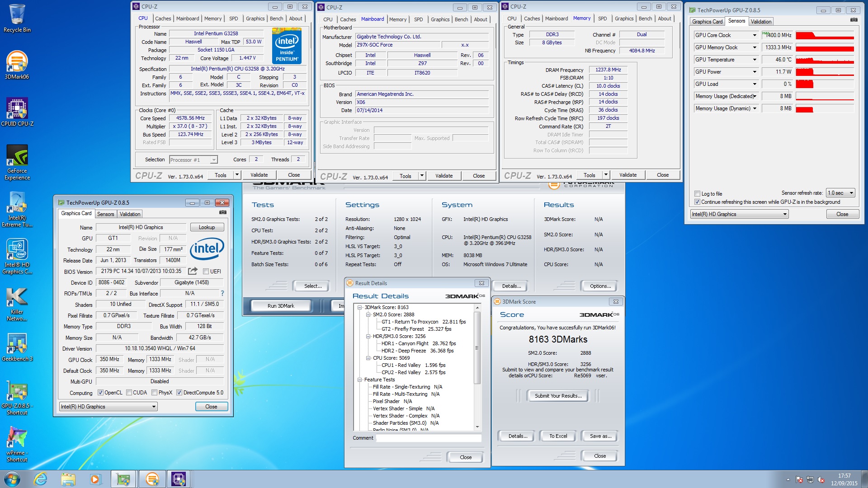This screenshot has height=488, width=868.
Task: Click Submit Your Results button
Action: [x=558, y=396]
